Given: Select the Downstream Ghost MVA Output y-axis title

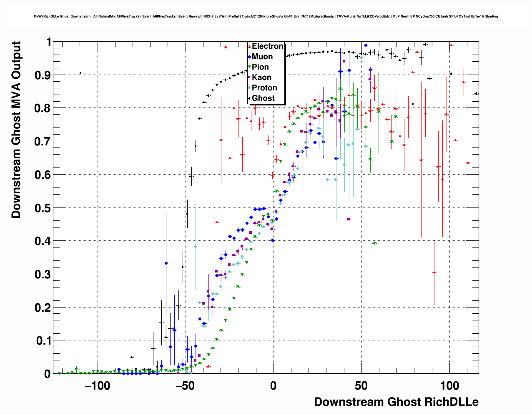Looking at the screenshot, I should (x=16, y=130).
